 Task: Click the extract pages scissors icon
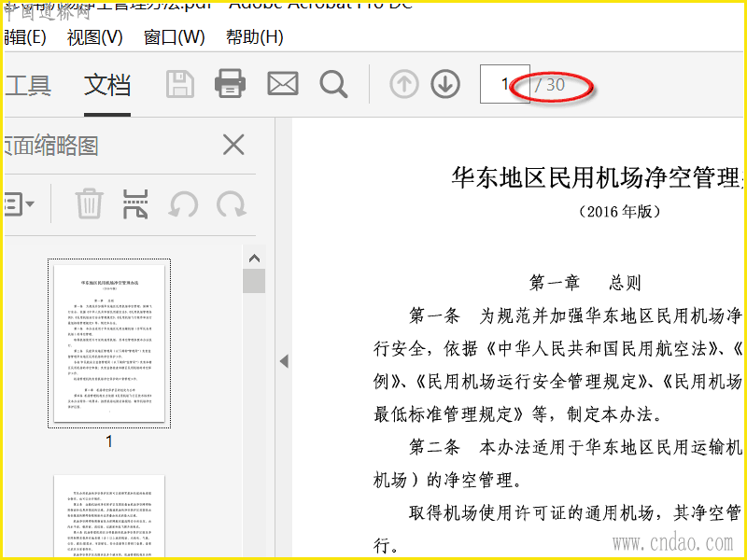135,203
